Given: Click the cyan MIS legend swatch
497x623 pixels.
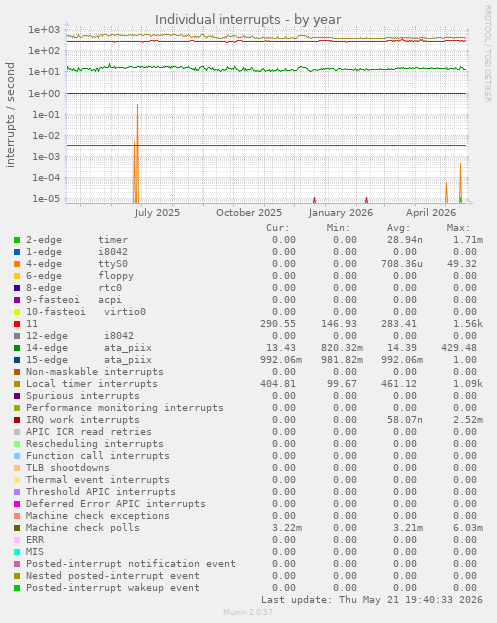Looking at the screenshot, I should [17, 552].
